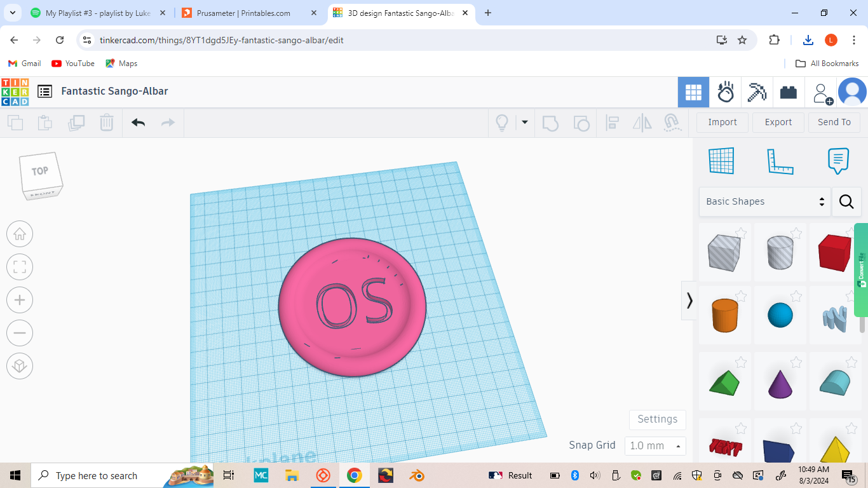Pick the teal Round Roof shape
The width and height of the screenshot is (868, 488).
[x=835, y=383]
